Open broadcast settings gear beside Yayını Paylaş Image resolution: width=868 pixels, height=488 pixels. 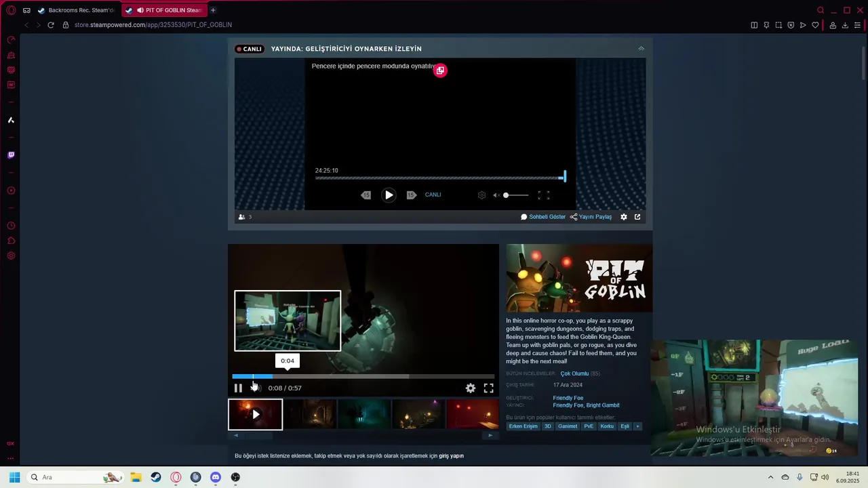624,217
